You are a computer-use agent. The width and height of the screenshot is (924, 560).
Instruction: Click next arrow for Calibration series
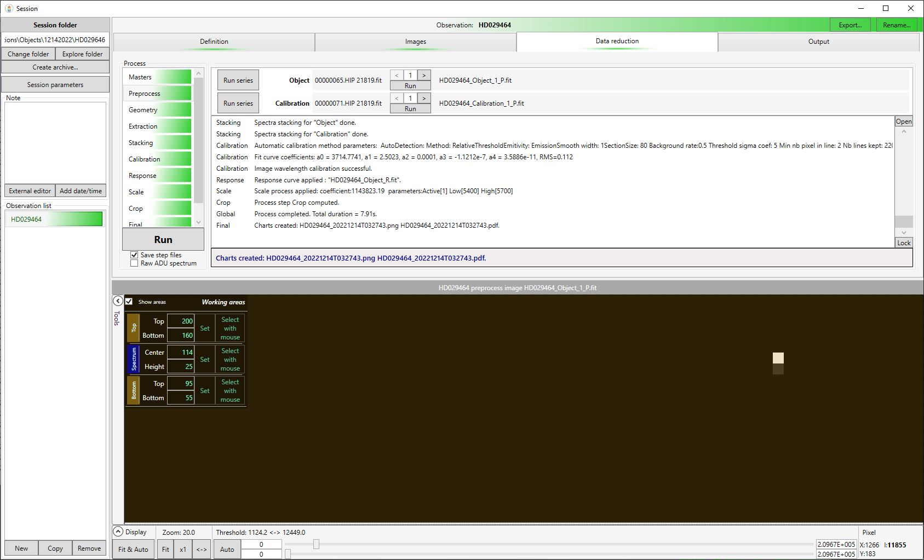(x=424, y=99)
